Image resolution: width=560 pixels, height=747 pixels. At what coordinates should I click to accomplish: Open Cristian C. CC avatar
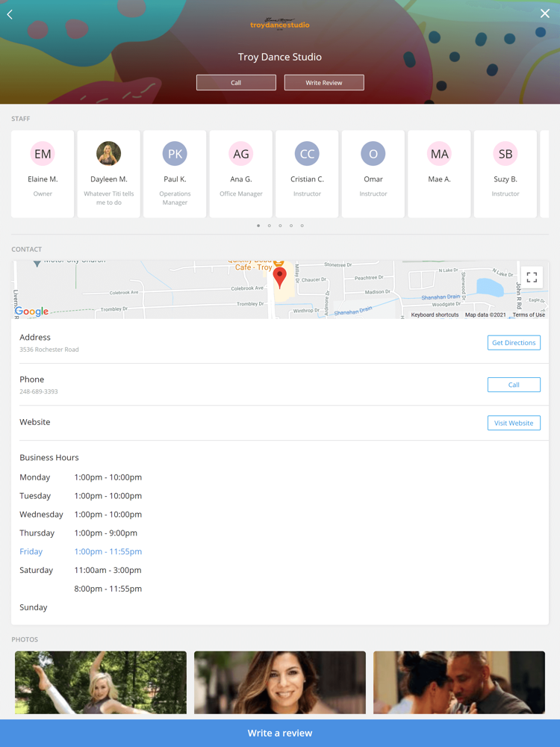coord(307,153)
